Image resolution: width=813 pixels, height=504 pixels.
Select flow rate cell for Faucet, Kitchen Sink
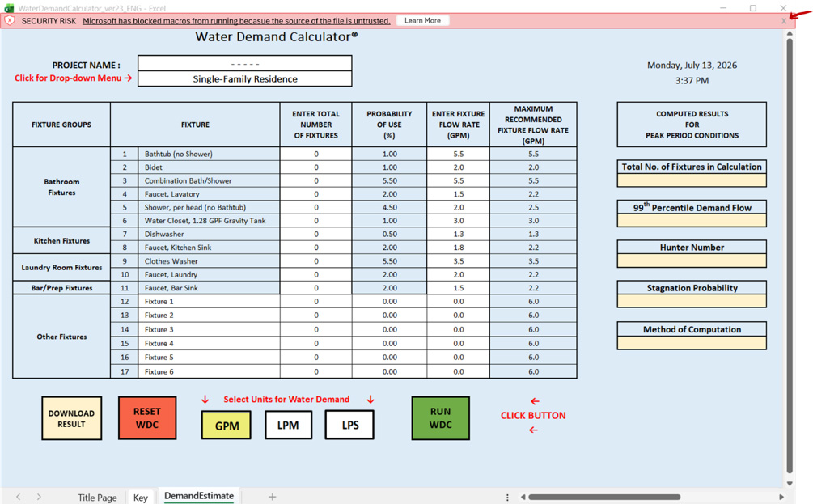459,248
